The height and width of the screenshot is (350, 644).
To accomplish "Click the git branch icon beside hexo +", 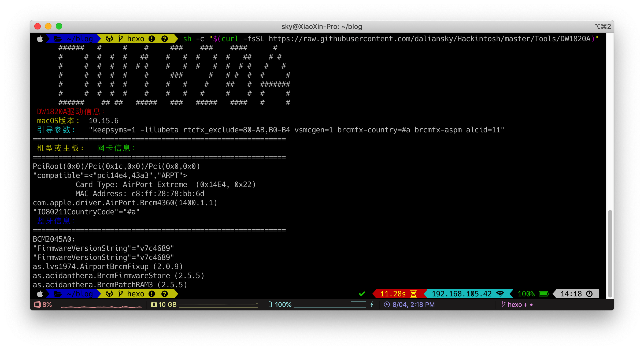I will coord(504,304).
